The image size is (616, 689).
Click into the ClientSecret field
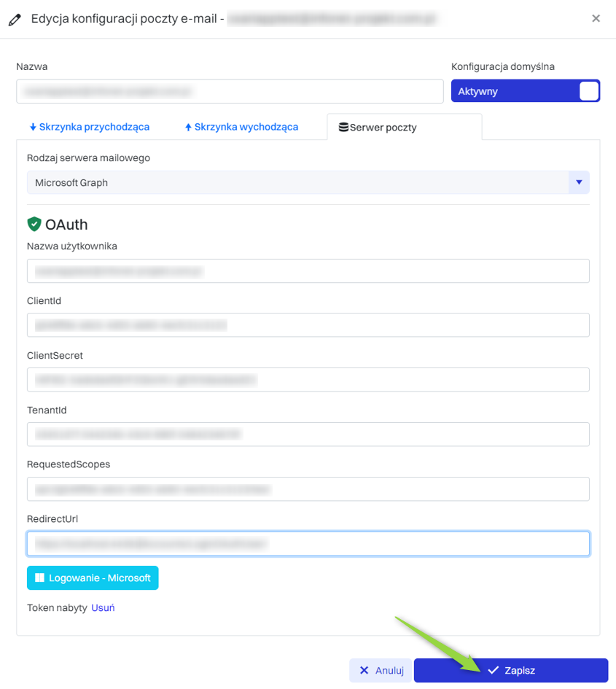[308, 380]
